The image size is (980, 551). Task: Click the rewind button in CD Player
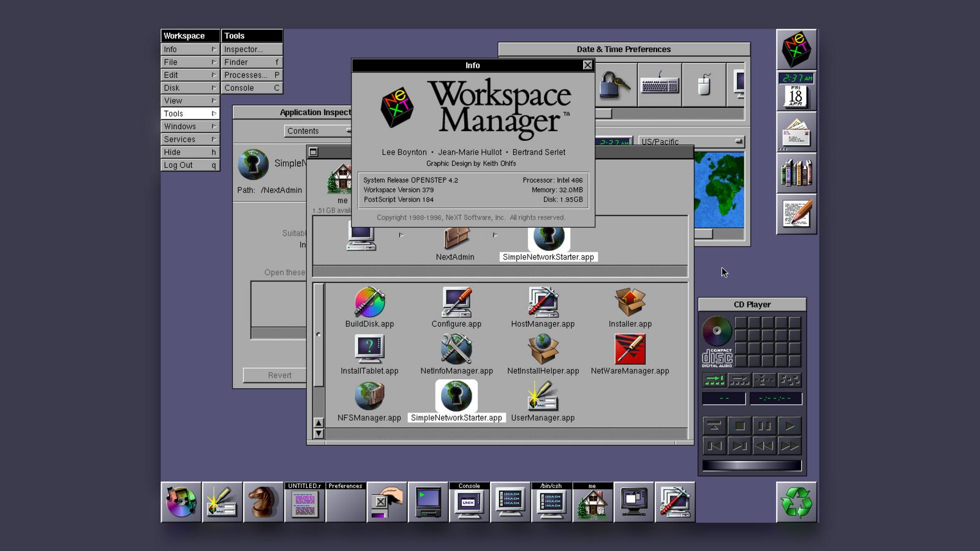pyautogui.click(x=764, y=446)
